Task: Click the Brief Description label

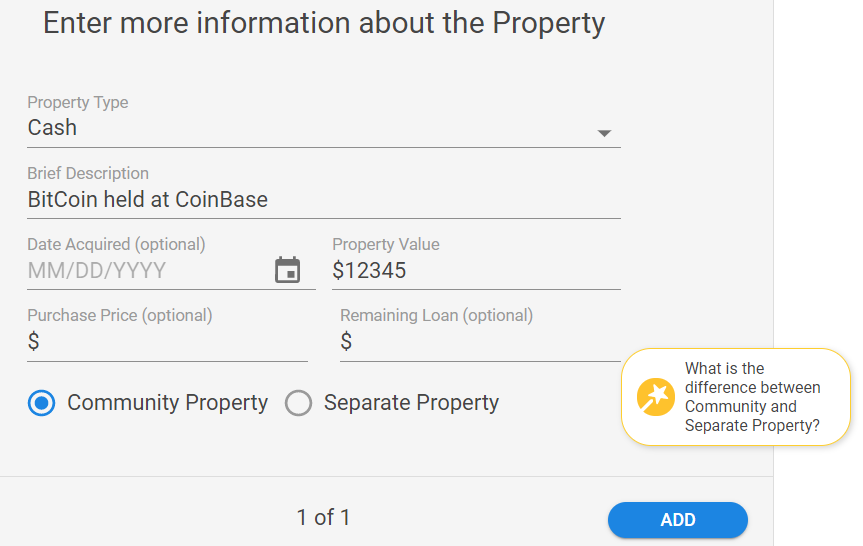Action: [x=88, y=173]
